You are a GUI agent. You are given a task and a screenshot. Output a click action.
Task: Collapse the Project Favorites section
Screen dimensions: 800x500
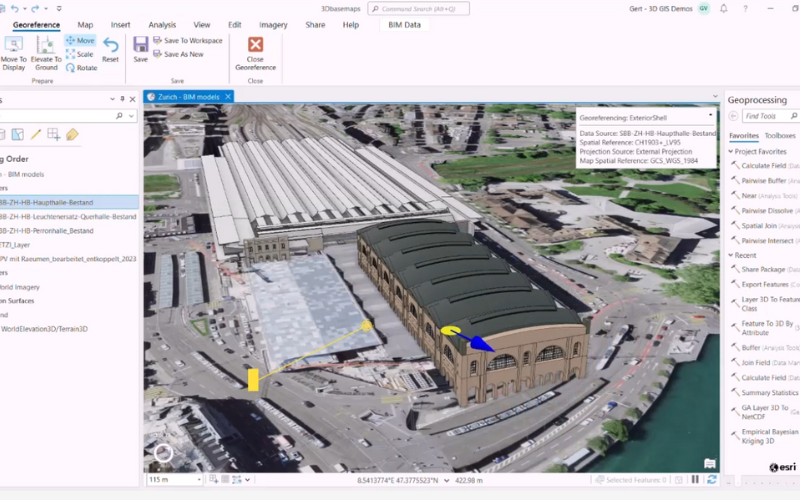pos(731,151)
